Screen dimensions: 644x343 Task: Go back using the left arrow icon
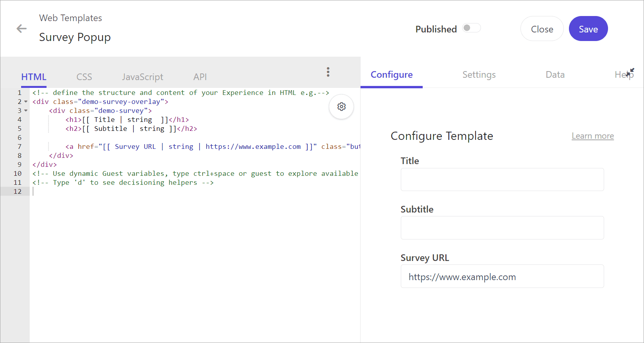(22, 29)
